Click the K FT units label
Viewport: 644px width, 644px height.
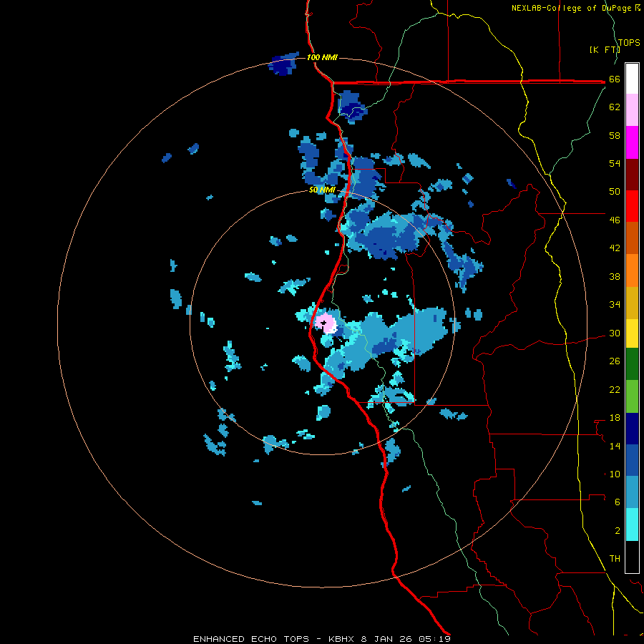[x=605, y=50]
